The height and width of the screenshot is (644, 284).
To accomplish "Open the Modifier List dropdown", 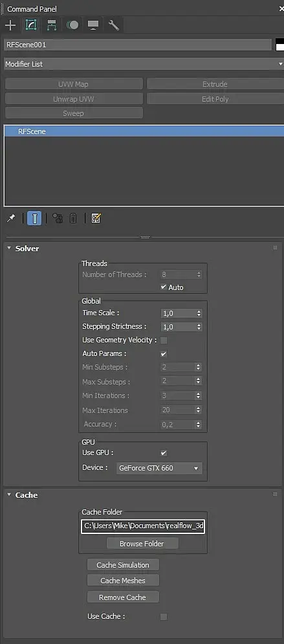I will point(144,64).
